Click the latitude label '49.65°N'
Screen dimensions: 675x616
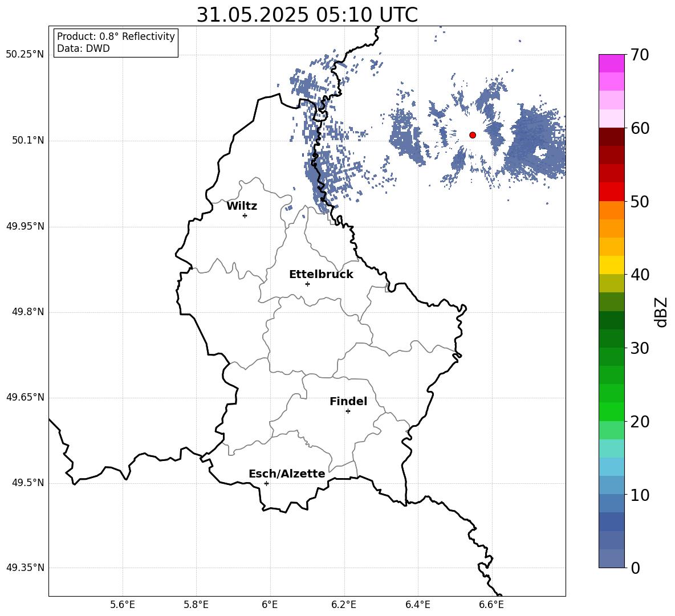(25, 397)
